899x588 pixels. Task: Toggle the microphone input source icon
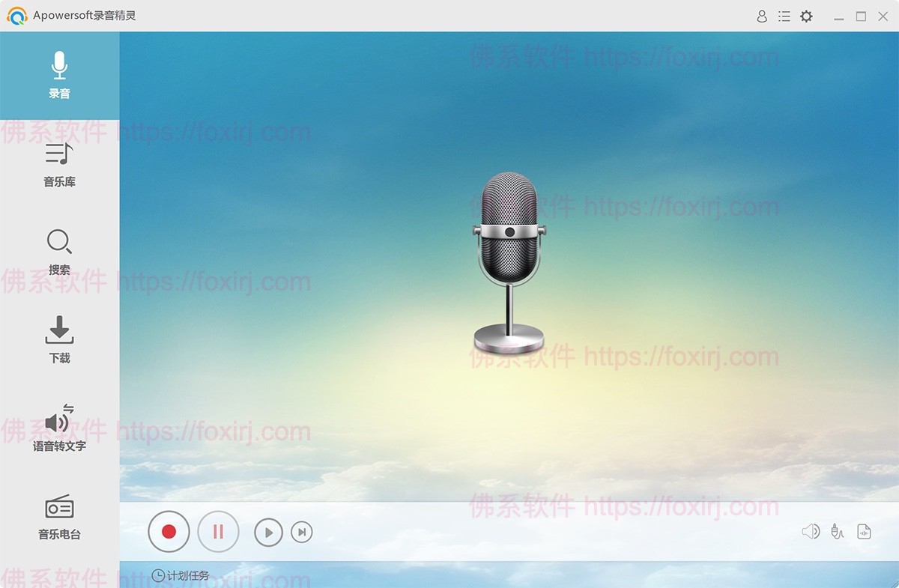pyautogui.click(x=837, y=531)
